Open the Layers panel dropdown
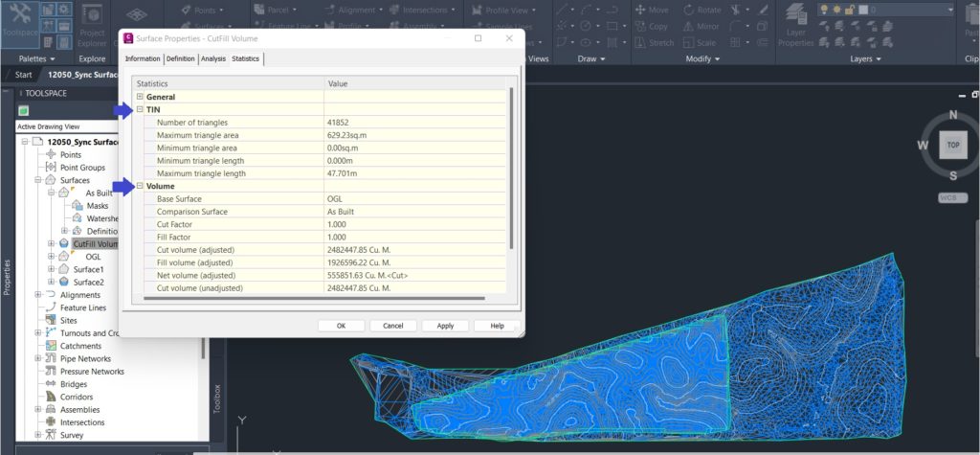 865,58
